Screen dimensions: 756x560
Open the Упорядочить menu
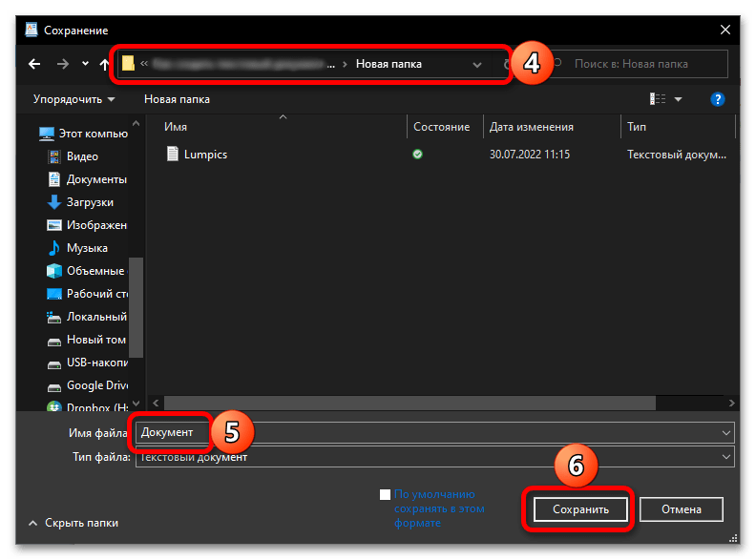73,99
